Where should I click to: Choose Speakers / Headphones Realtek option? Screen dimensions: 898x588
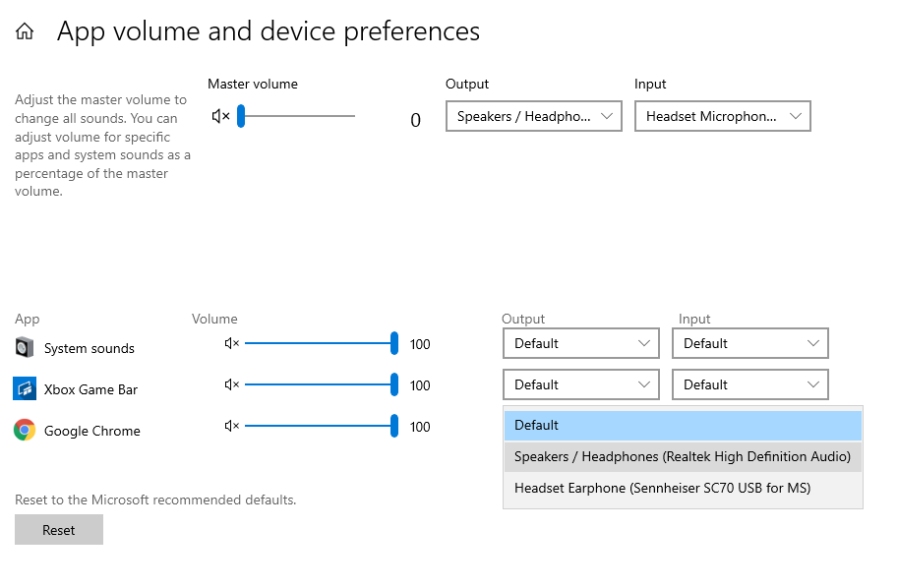coord(683,457)
